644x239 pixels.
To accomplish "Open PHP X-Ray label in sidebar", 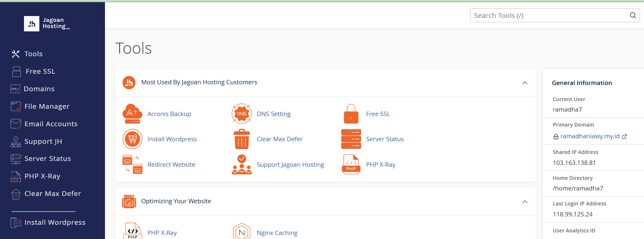I will point(42,176).
